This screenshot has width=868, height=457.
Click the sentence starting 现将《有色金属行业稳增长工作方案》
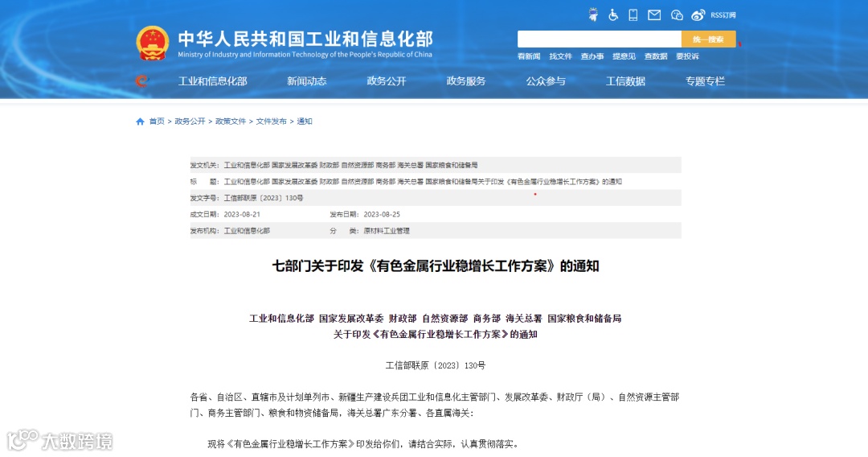pos(364,444)
